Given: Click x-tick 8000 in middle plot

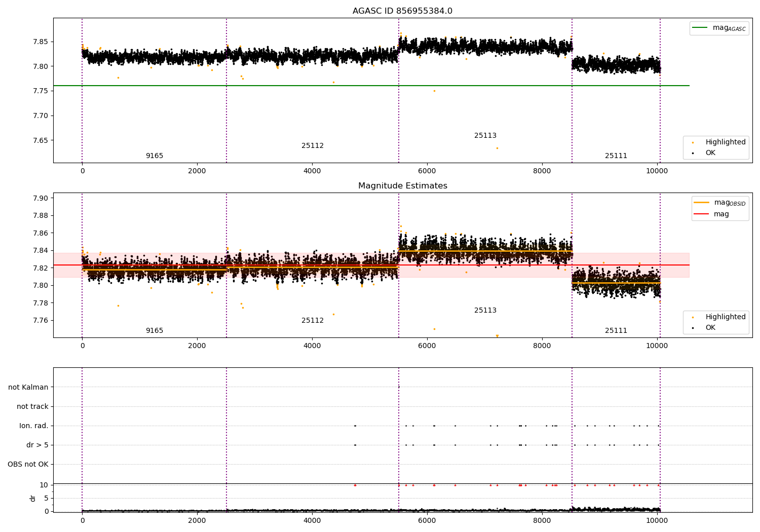Looking at the screenshot, I should [x=542, y=346].
